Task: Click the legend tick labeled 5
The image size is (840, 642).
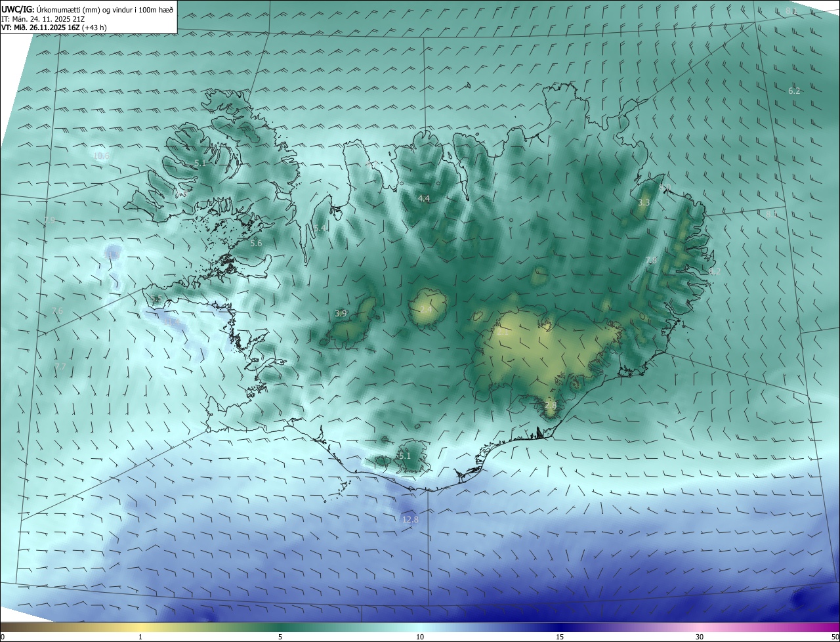Action: point(280,637)
